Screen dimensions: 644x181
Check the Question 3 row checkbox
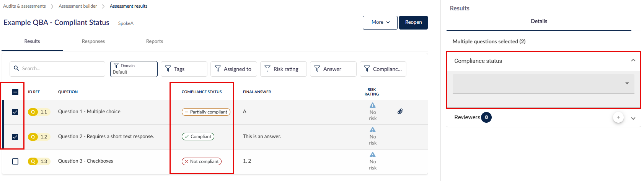15,161
